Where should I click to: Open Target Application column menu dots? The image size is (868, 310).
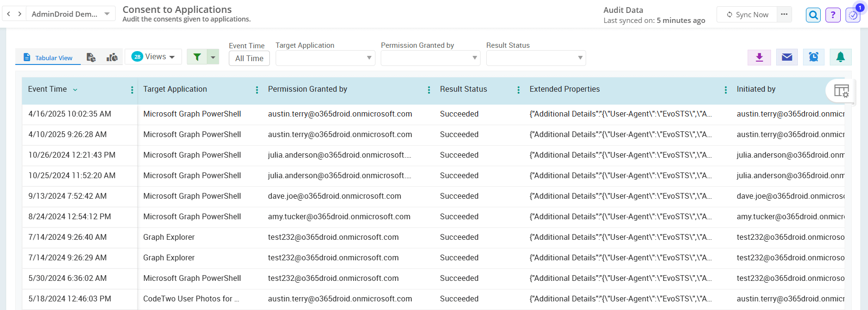[x=257, y=90]
